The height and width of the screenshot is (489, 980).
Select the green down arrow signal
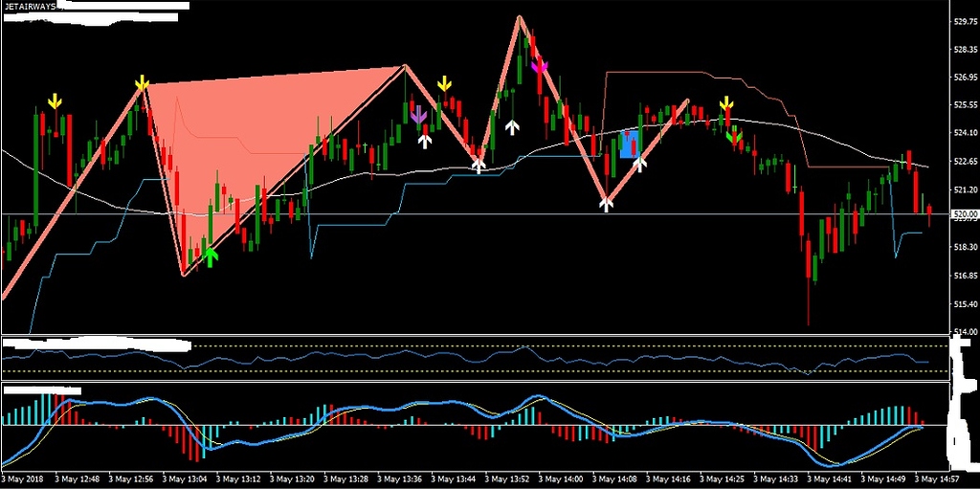click(734, 137)
